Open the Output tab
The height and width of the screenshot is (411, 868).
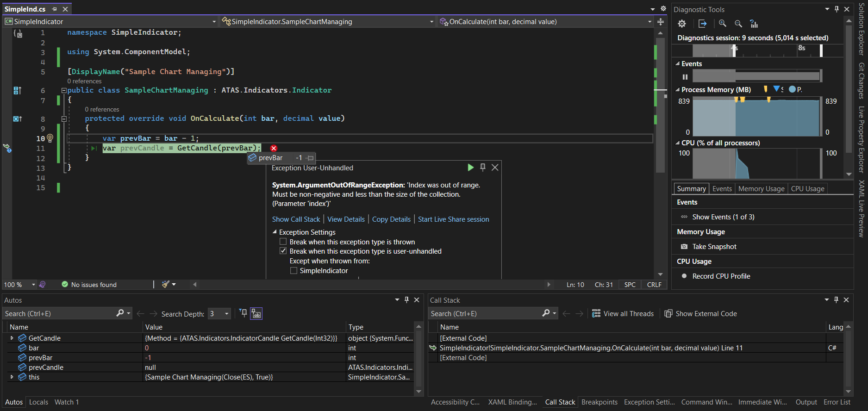click(806, 402)
